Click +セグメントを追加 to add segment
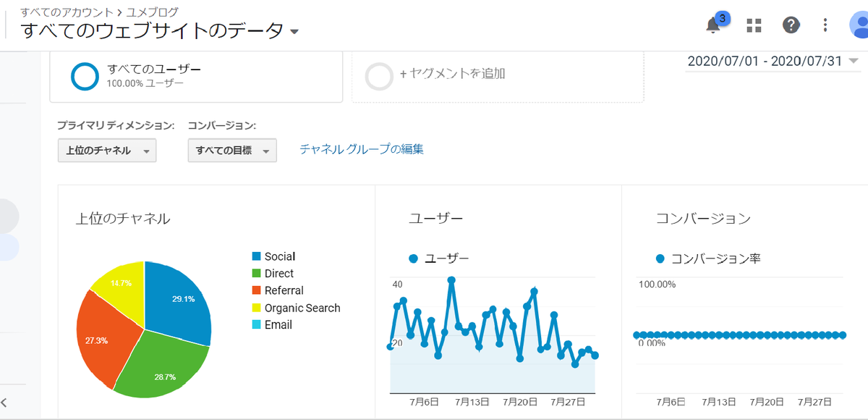This screenshot has width=868, height=420. tap(452, 73)
